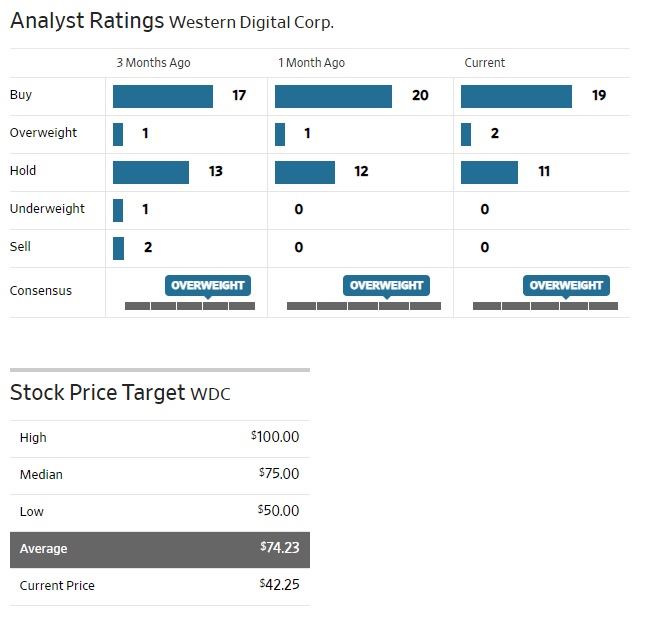Click the Current Hold bar showing 11
This screenshot has height=627, width=672.
coord(489,172)
